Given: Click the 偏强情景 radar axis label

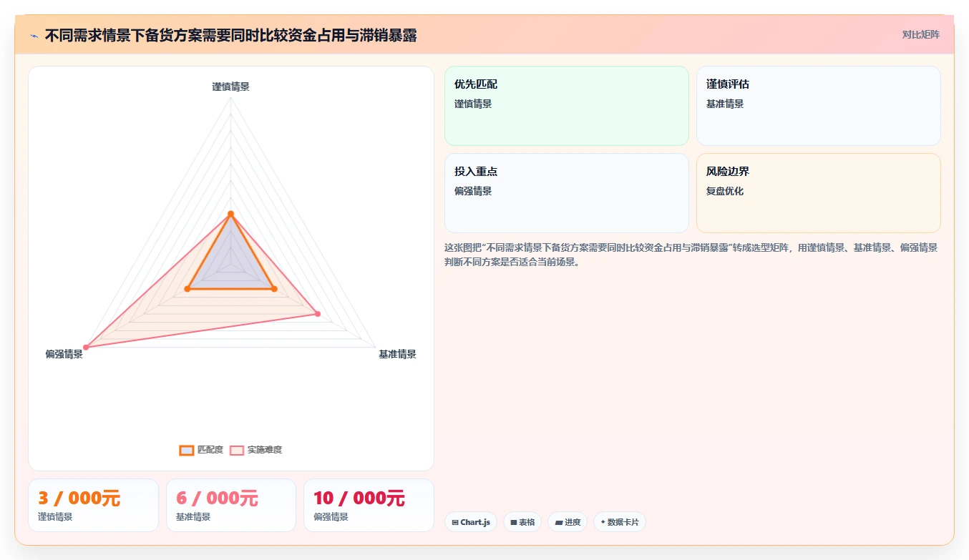Looking at the screenshot, I should coord(64,354).
